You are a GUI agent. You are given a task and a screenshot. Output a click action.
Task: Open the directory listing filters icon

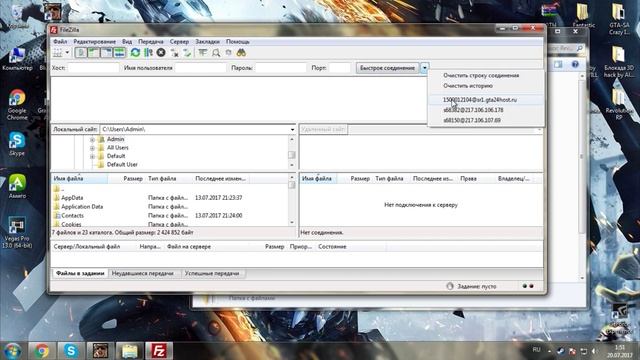203,53
